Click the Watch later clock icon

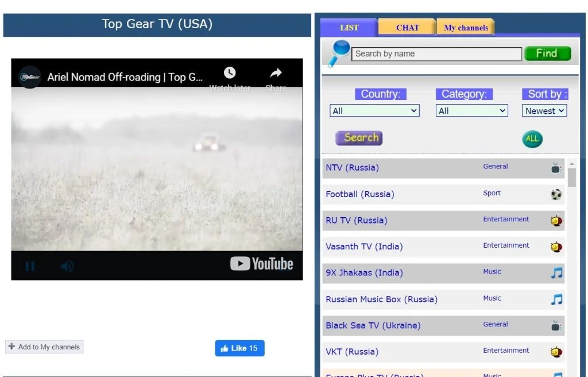point(230,72)
